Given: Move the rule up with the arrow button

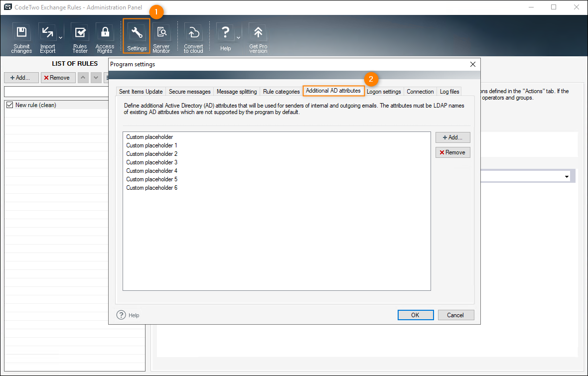Looking at the screenshot, I should click(x=83, y=78).
